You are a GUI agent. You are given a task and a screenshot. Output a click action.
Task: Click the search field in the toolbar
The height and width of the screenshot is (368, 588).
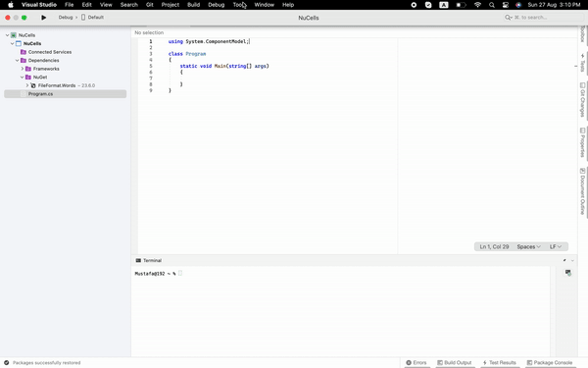543,18
